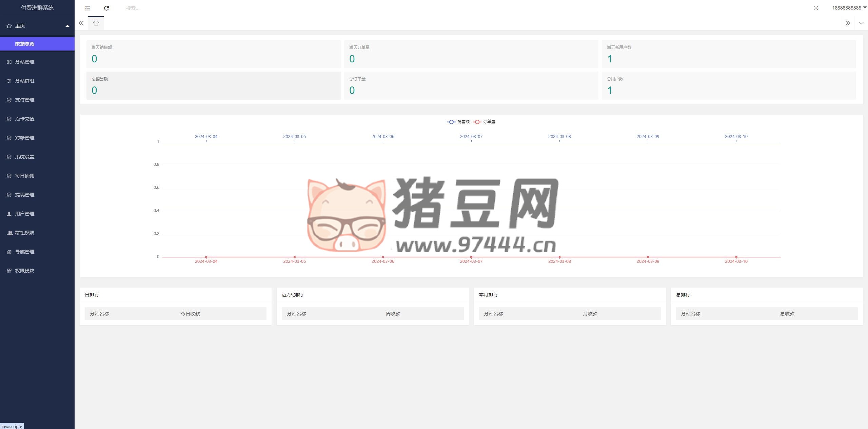This screenshot has width=868, height=429.
Task: Toggle 订单量 series in chart legend
Action: pyautogui.click(x=485, y=122)
